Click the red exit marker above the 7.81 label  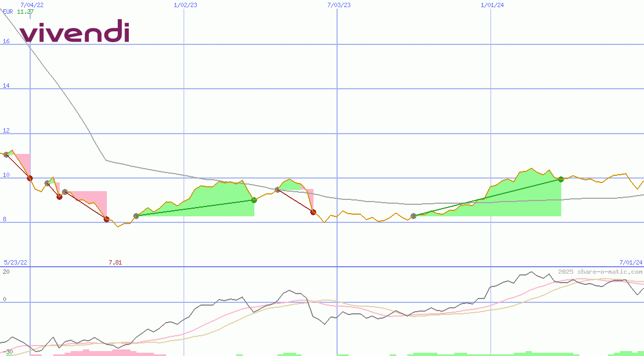tap(106, 219)
